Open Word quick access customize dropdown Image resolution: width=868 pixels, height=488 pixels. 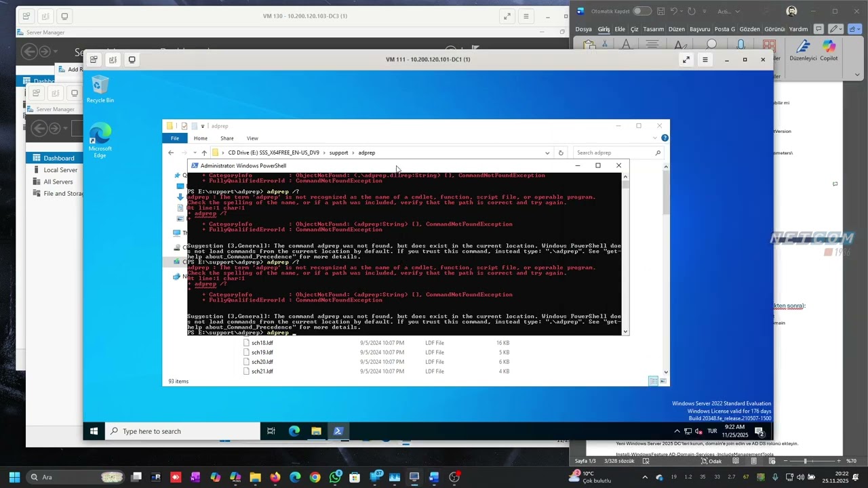click(x=704, y=12)
